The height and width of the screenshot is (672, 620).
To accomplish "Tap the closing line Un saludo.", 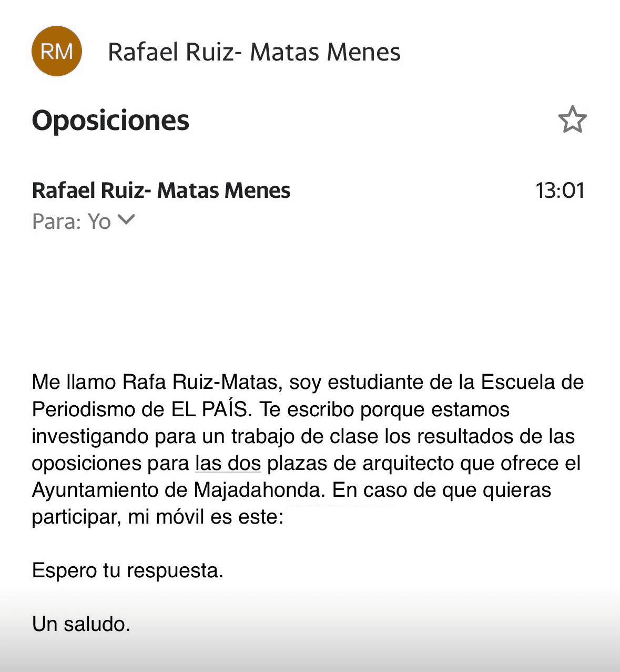I will (81, 624).
